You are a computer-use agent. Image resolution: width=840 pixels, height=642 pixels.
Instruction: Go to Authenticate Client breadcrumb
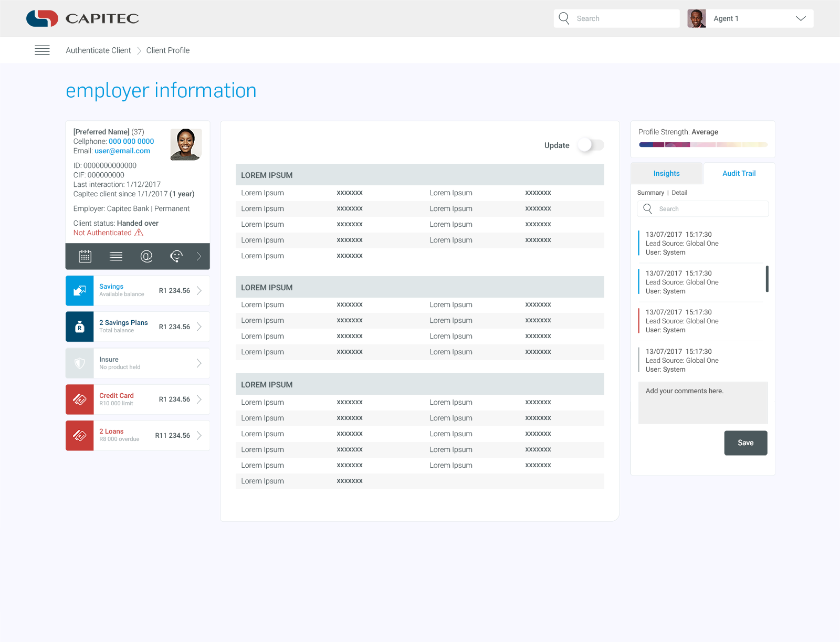pos(98,50)
